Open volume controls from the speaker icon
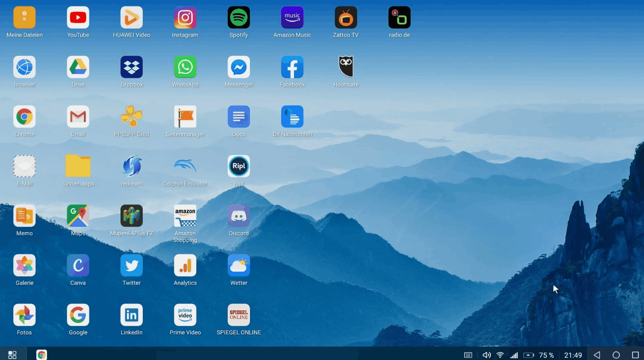 point(486,355)
